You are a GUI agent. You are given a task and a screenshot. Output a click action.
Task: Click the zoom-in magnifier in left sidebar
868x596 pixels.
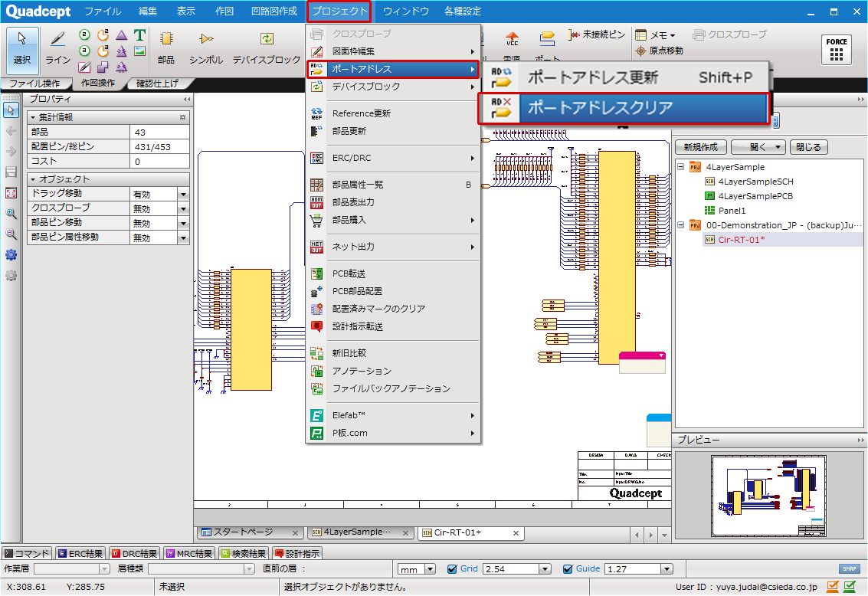pyautogui.click(x=11, y=213)
